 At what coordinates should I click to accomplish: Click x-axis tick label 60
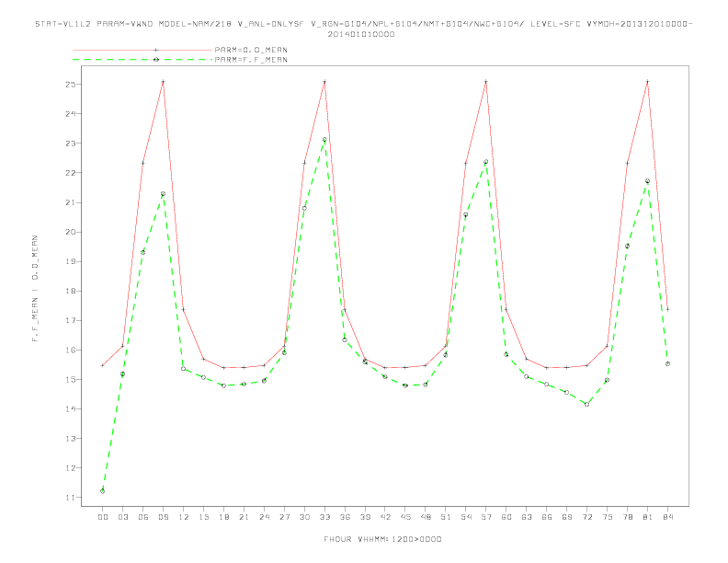click(506, 517)
